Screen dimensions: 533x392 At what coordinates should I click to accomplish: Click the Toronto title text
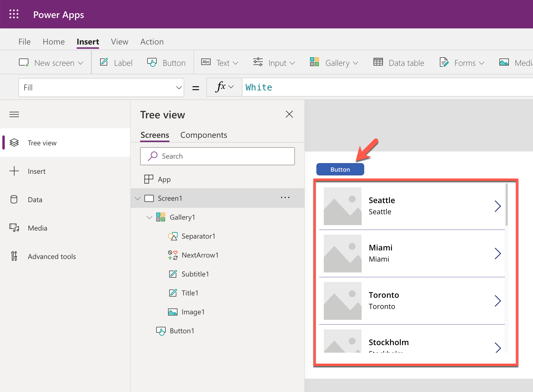click(384, 295)
